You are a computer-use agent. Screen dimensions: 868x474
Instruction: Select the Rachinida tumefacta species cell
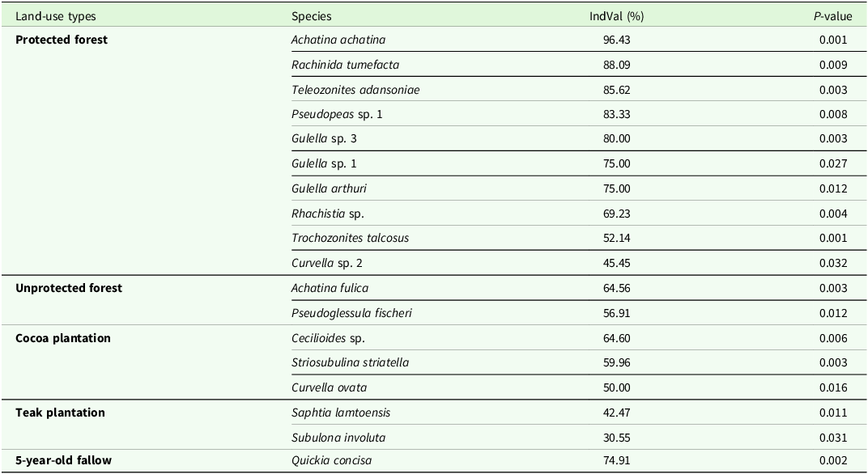coord(345,65)
